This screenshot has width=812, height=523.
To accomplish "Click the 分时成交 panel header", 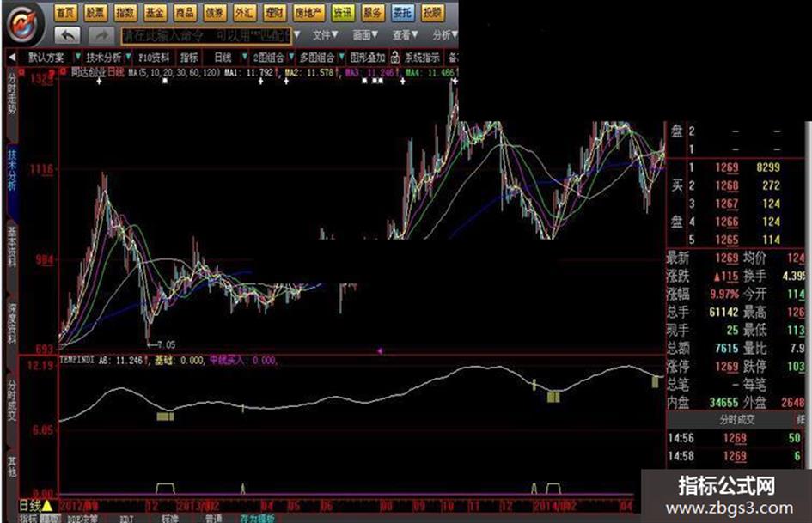I will [737, 420].
